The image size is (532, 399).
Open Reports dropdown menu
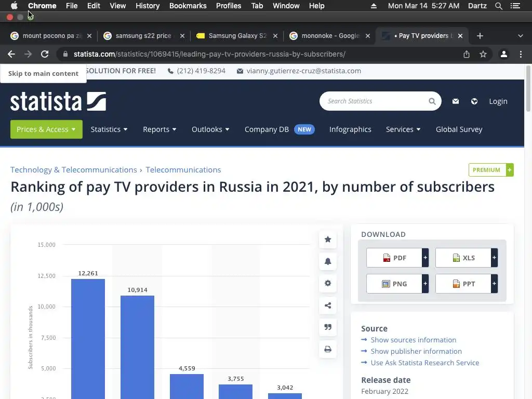tap(159, 129)
